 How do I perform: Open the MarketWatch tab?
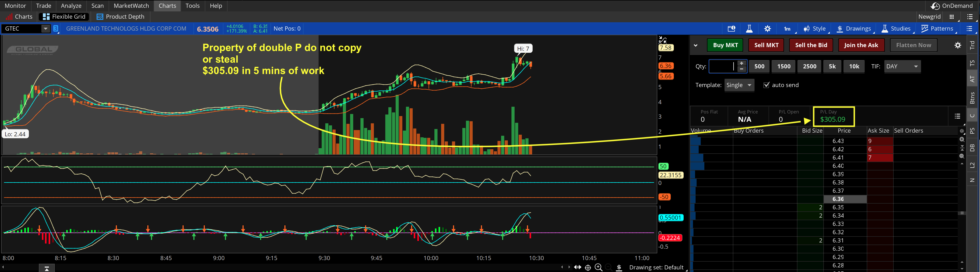pos(131,6)
